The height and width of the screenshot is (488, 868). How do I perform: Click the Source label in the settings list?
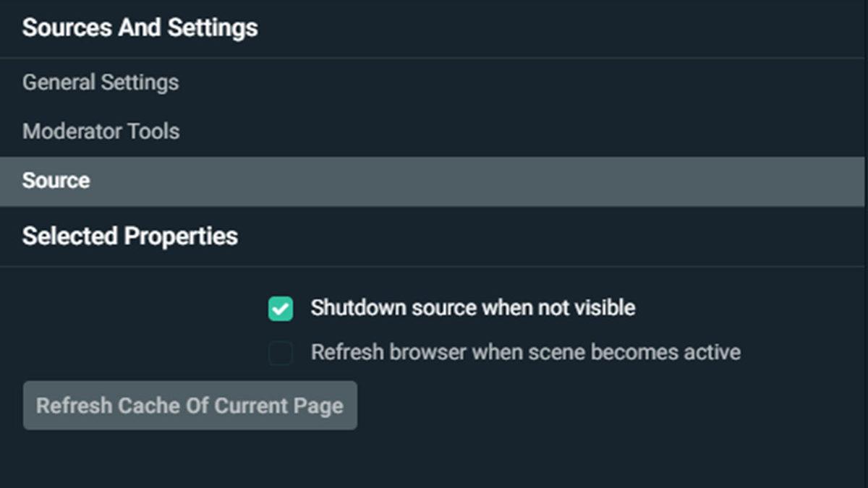point(56,181)
